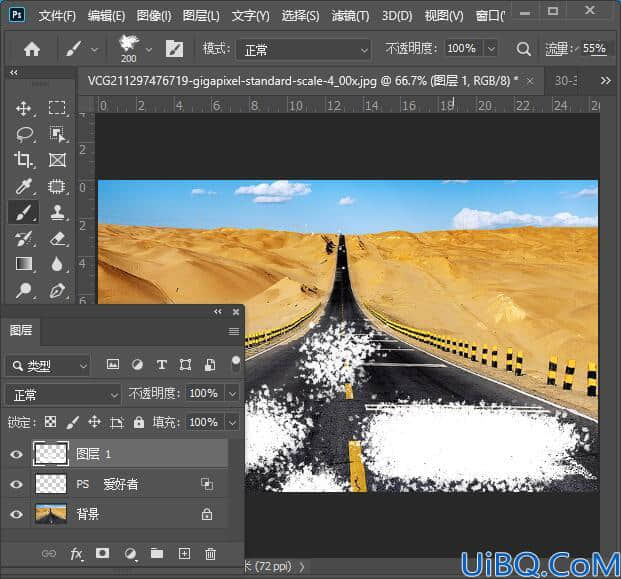Open layer fill slider dropdown
621x579 pixels.
232,423
